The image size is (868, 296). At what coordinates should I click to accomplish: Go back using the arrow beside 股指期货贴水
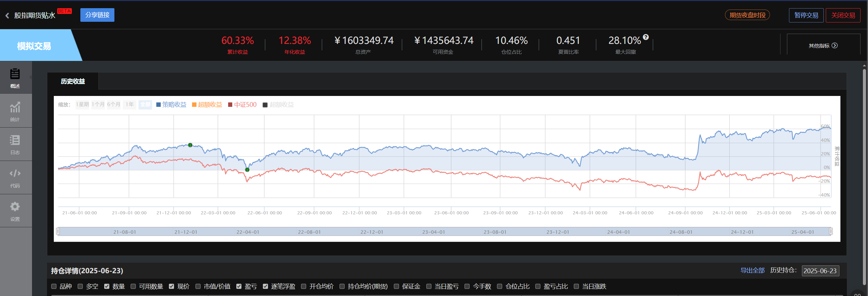7,16
